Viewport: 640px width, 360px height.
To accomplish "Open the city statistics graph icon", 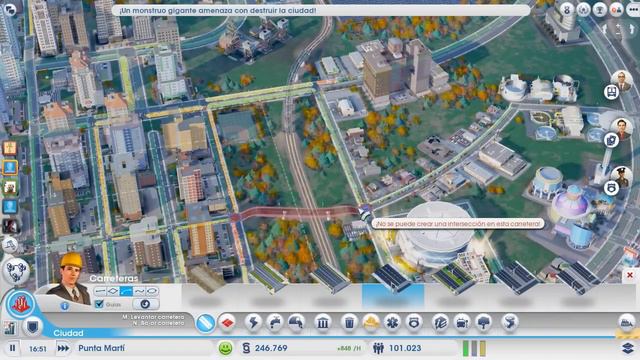I will pos(10,327).
